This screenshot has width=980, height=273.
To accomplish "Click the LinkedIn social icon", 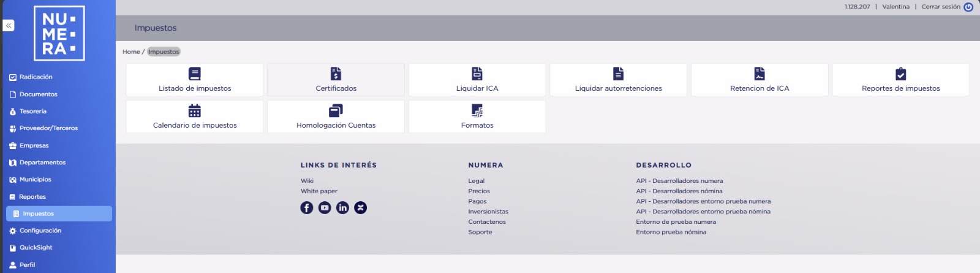I will coord(342,208).
